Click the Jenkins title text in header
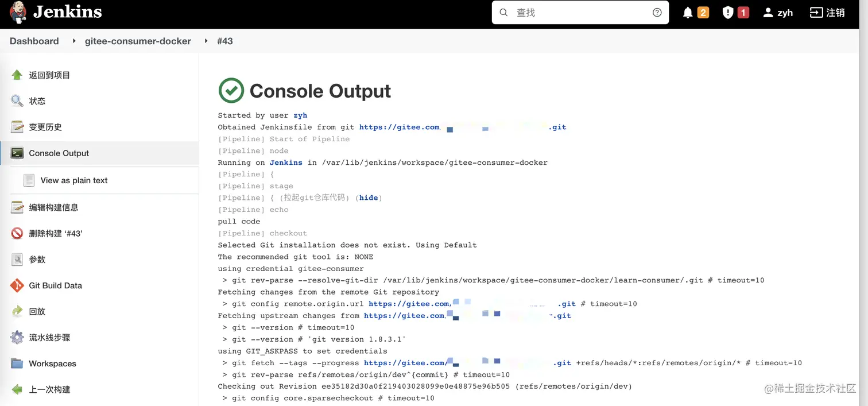 [x=67, y=12]
